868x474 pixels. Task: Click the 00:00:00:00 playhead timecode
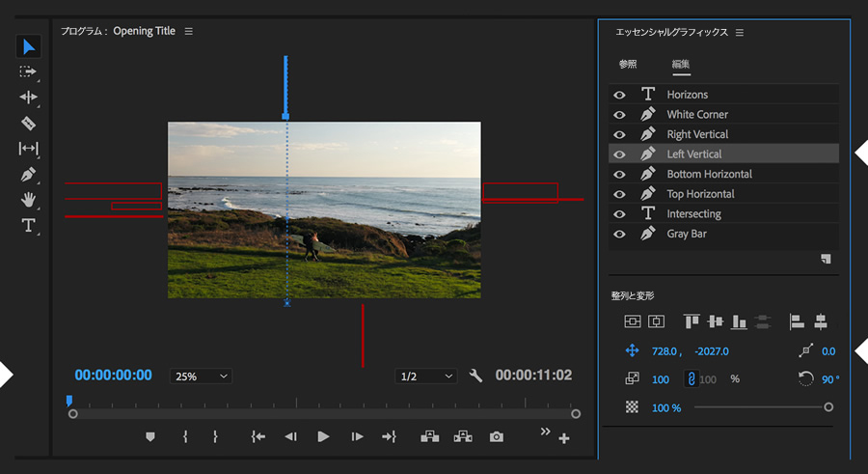coord(113,376)
